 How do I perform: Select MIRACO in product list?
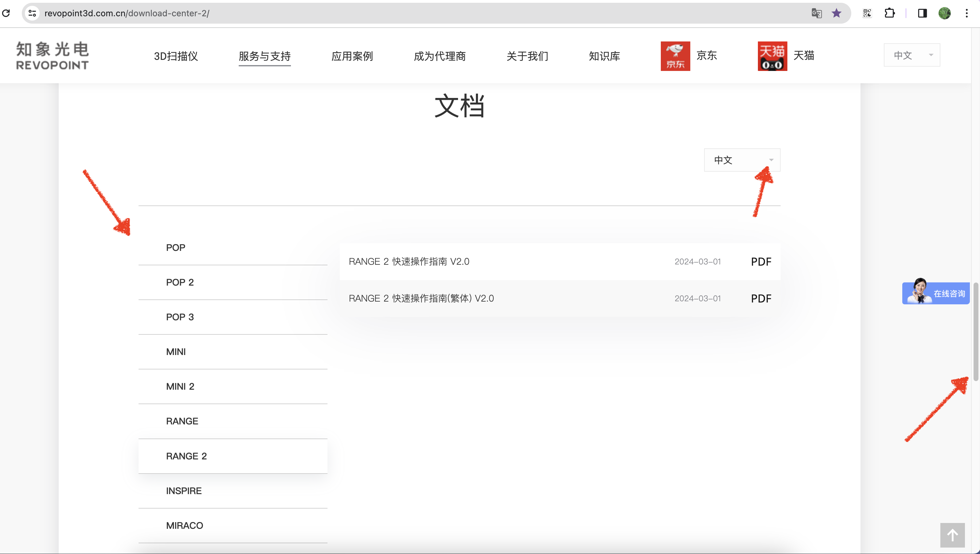185,525
